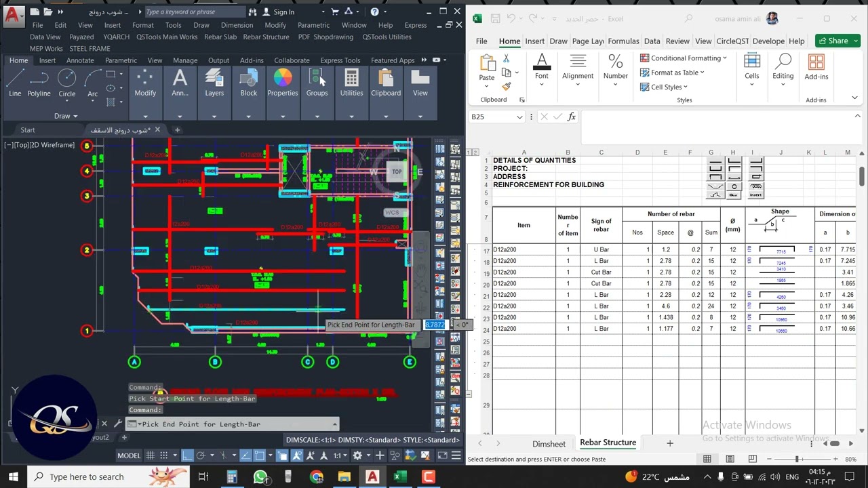
Task: Open the Conditional Formatting dropdown
Action: tap(684, 58)
